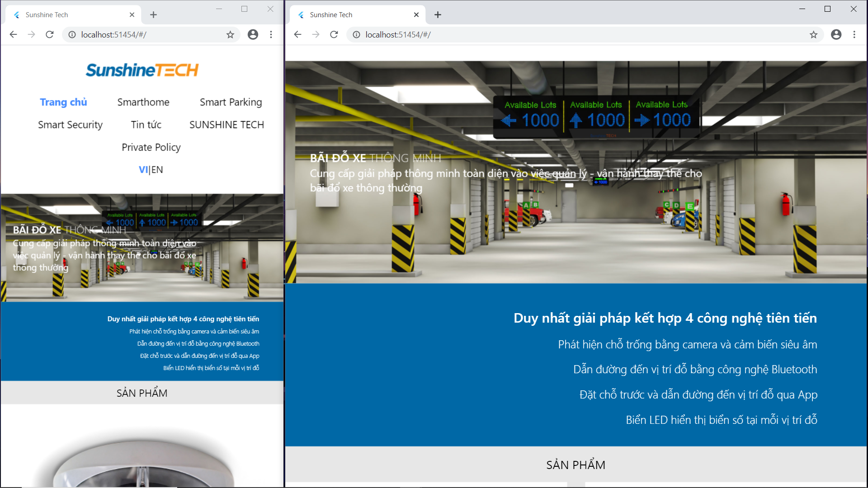Open Smart Parking menu item

tap(231, 102)
